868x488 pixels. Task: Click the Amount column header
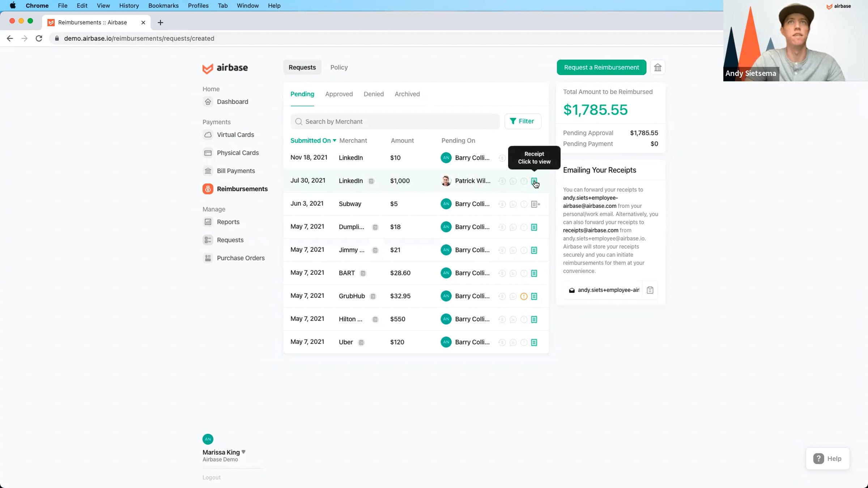[402, 141]
